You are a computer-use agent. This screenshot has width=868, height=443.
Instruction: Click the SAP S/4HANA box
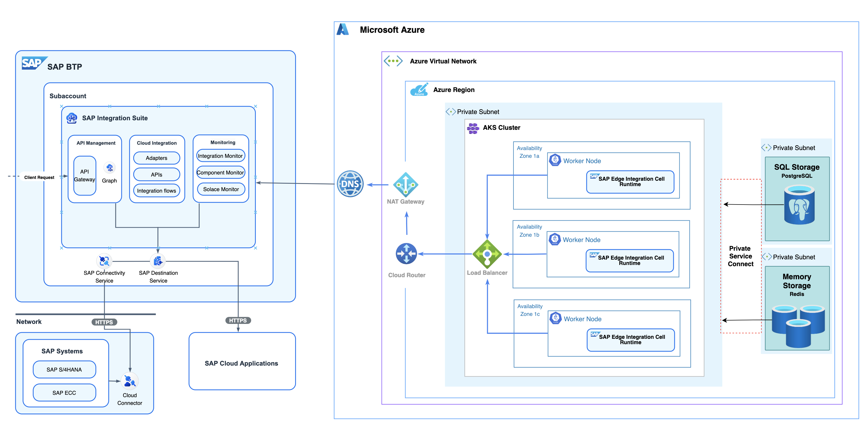point(64,369)
